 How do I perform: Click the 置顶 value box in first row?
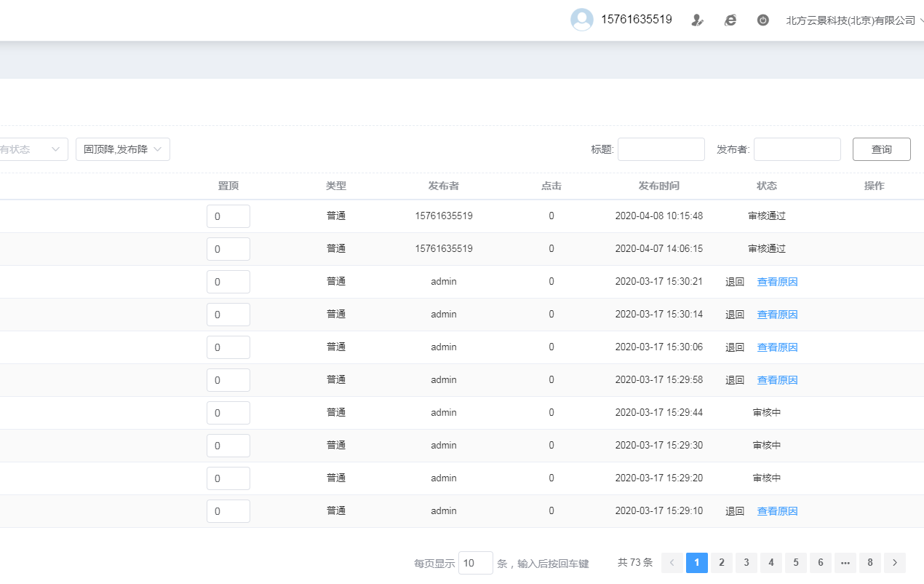coord(228,216)
